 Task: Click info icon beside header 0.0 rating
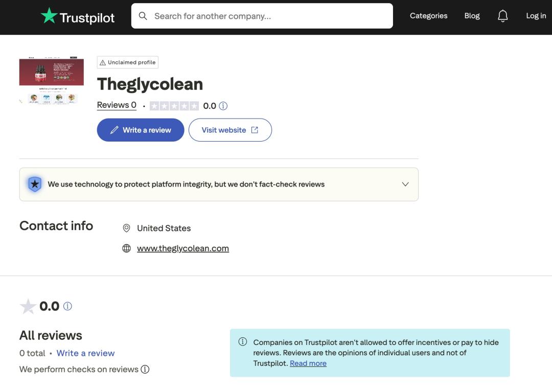click(223, 106)
